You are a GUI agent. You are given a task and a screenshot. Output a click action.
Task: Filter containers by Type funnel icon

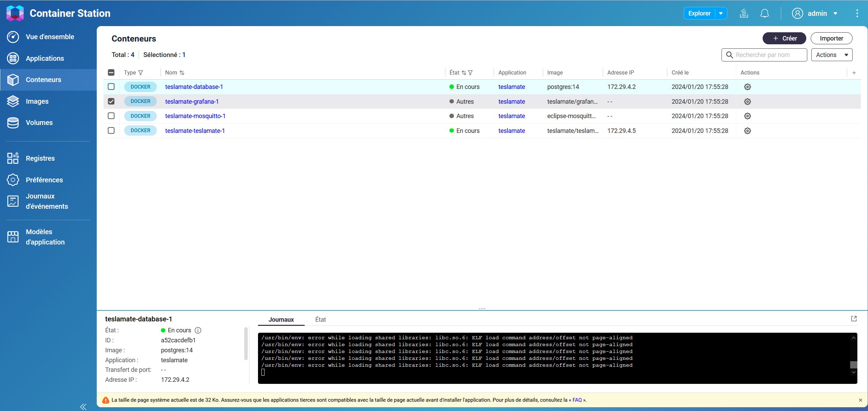click(x=141, y=73)
